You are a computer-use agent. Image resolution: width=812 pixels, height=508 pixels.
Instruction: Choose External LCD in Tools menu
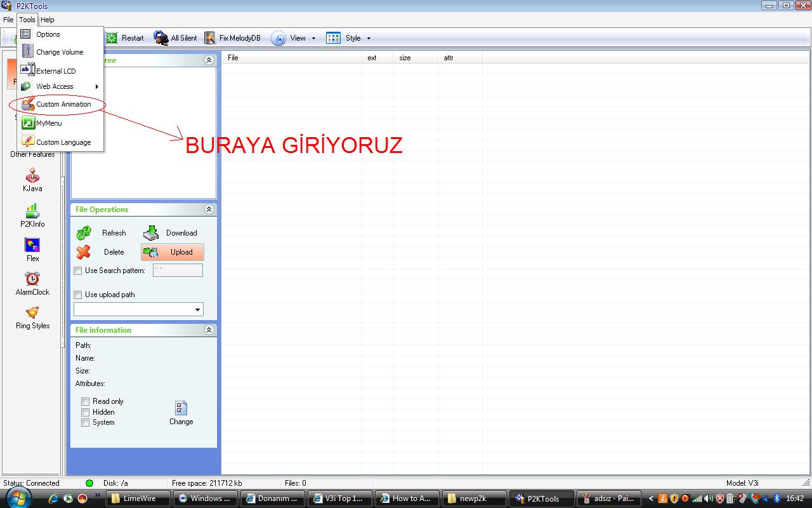click(60, 70)
